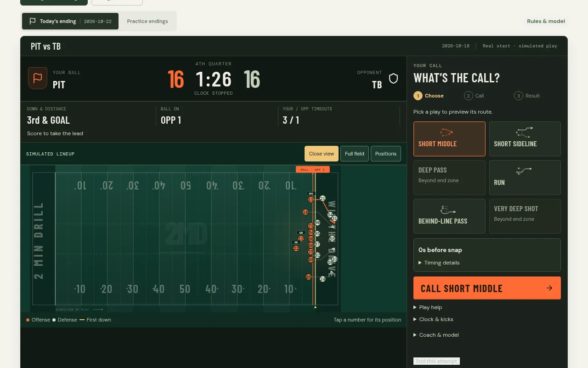Select the Short Sideline play
The image size is (588, 368).
pyautogui.click(x=525, y=139)
